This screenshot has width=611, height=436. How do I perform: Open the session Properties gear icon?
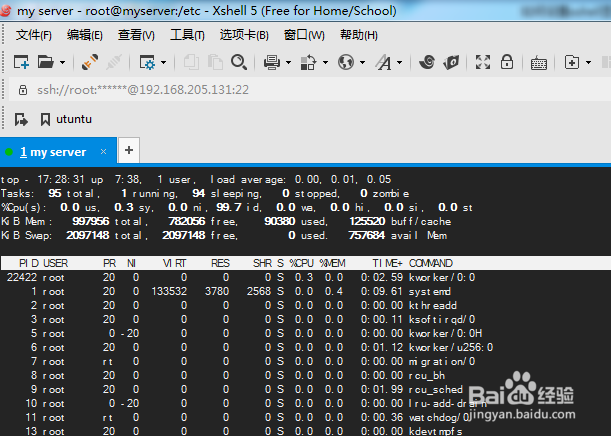point(147,62)
